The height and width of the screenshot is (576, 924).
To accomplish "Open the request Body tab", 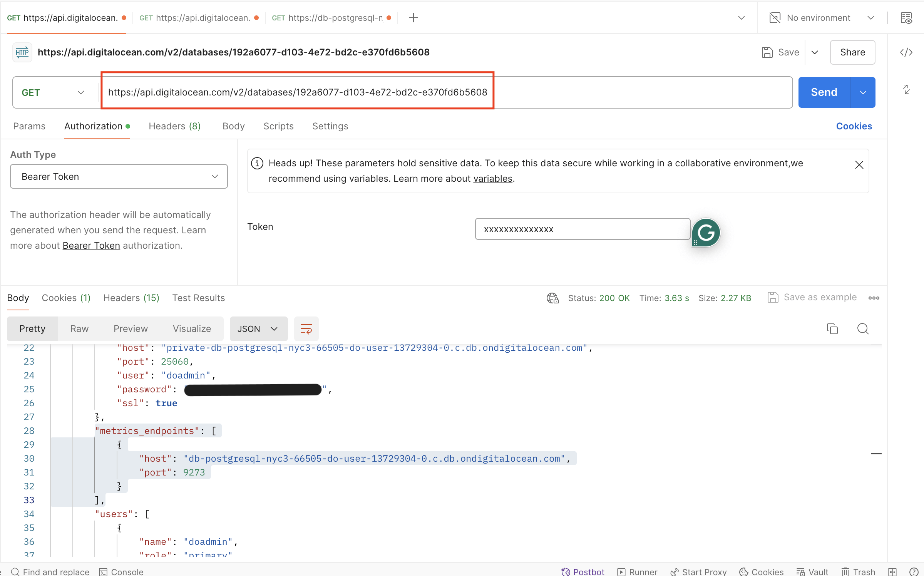I will [234, 126].
